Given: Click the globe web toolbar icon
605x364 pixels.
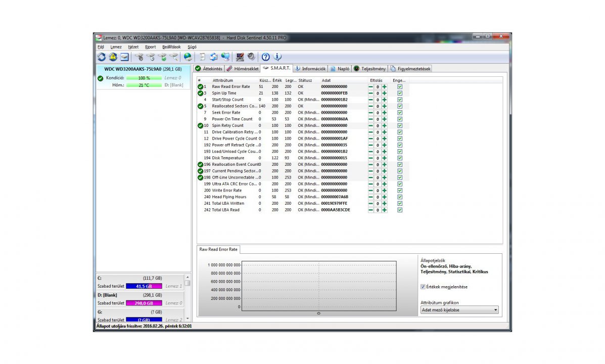Looking at the screenshot, I should [x=188, y=57].
